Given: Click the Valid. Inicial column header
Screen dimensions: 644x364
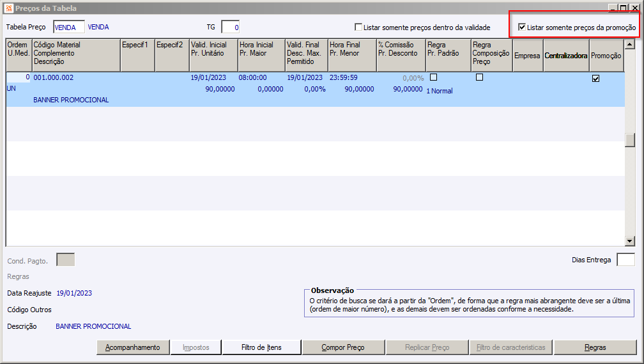Looking at the screenshot, I should coord(213,56).
